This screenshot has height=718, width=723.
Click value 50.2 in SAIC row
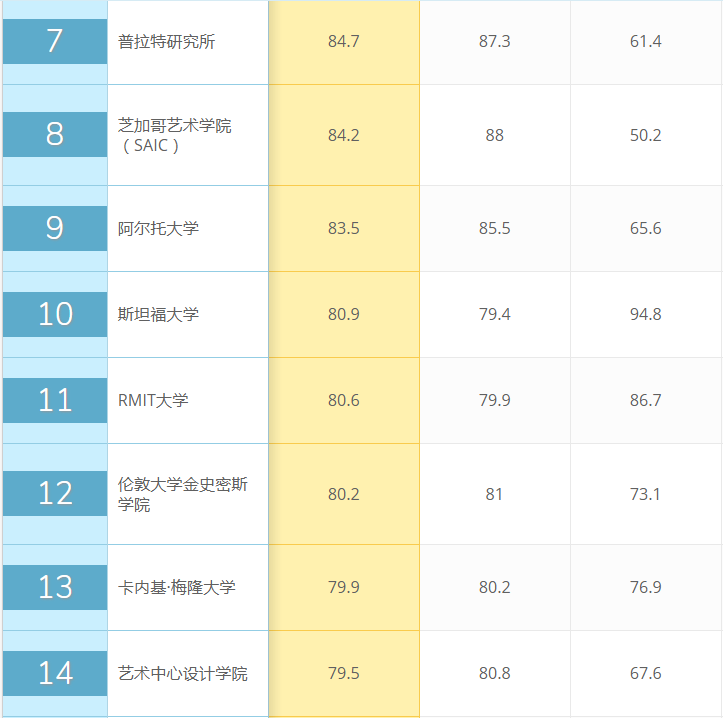(646, 135)
